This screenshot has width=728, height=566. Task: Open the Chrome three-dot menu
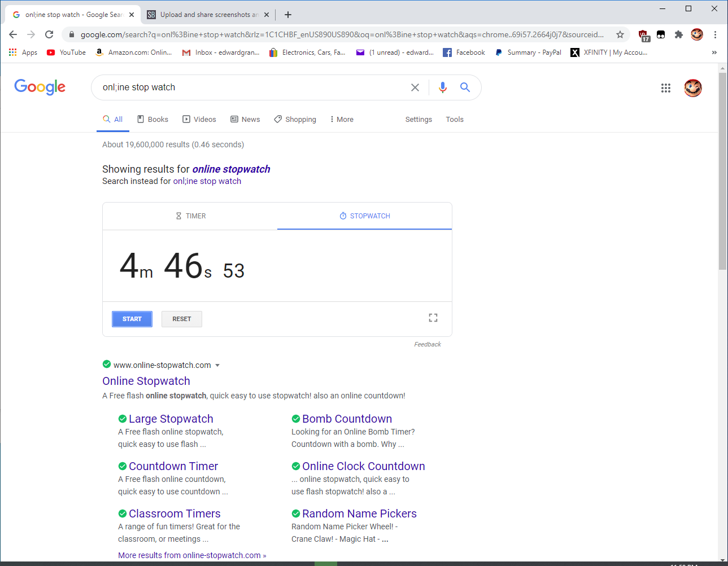[715, 34]
